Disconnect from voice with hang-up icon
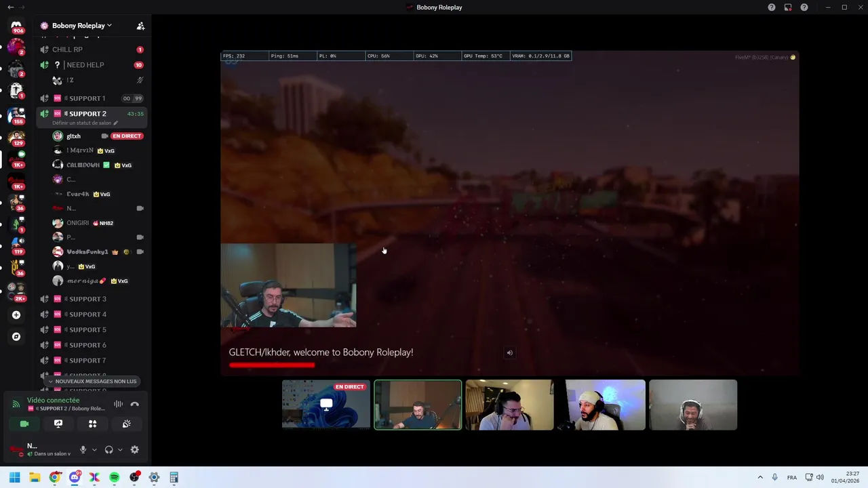The height and width of the screenshot is (488, 868). (x=134, y=404)
